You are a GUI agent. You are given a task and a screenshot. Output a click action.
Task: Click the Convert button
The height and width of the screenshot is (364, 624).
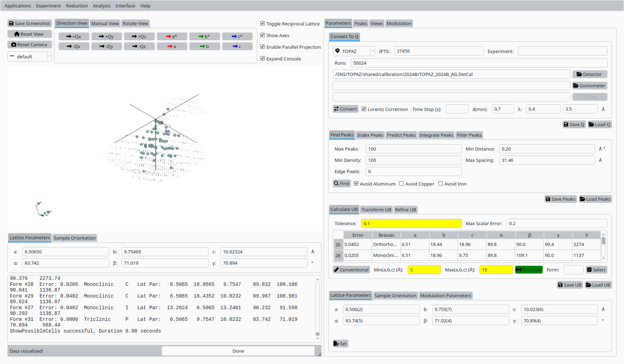point(346,109)
